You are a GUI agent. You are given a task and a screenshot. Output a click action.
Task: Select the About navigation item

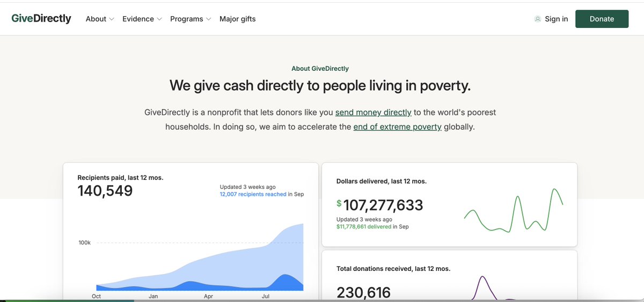(x=96, y=19)
